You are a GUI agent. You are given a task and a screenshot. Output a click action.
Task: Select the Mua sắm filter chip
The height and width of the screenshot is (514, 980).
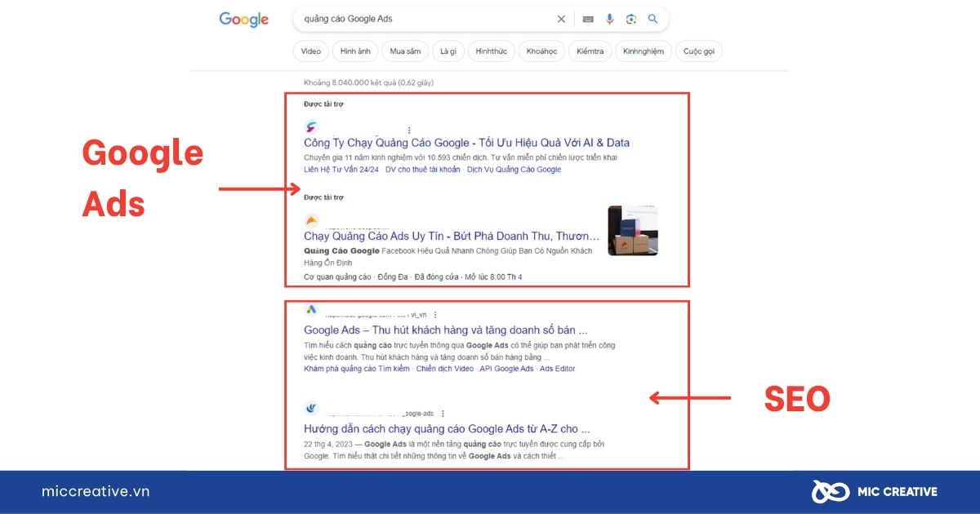(x=405, y=51)
